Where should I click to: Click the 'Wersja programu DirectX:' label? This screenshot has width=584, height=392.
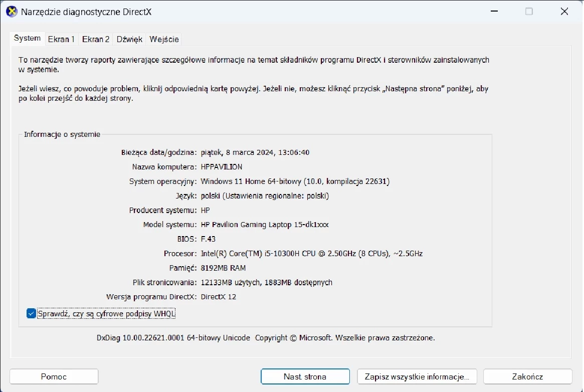pos(151,297)
